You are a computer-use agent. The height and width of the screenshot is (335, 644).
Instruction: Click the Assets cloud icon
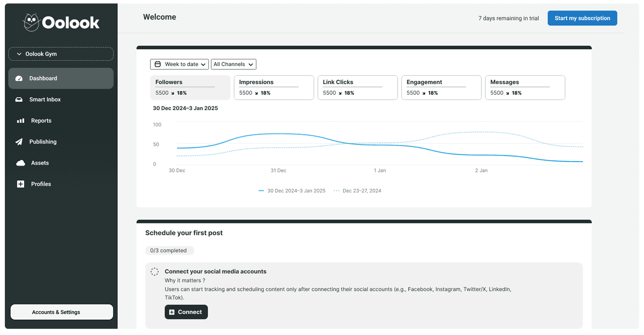[x=20, y=163]
